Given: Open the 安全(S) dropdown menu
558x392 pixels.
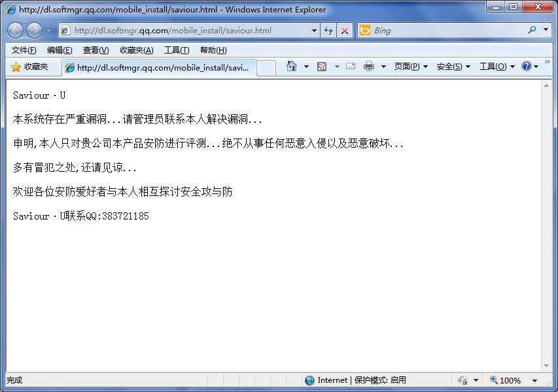Looking at the screenshot, I should click(x=453, y=67).
